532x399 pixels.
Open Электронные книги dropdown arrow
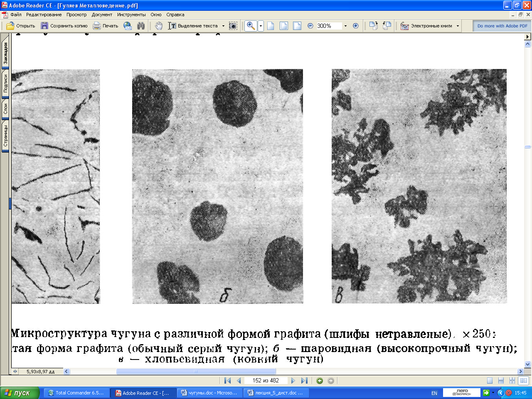coord(458,26)
